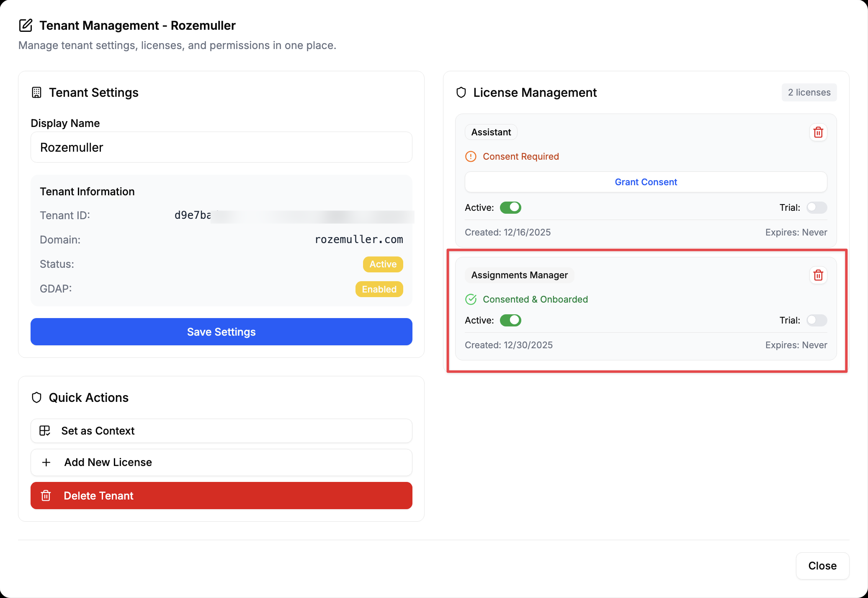This screenshot has width=868, height=598.
Task: Delete the Assignments Manager license via its trash icon
Action: (x=818, y=275)
